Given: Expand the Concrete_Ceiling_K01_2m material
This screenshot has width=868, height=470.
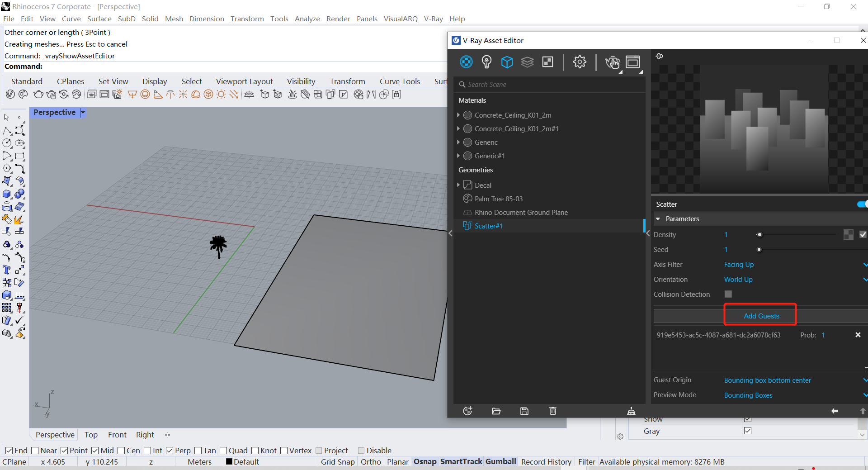Looking at the screenshot, I should coord(458,115).
